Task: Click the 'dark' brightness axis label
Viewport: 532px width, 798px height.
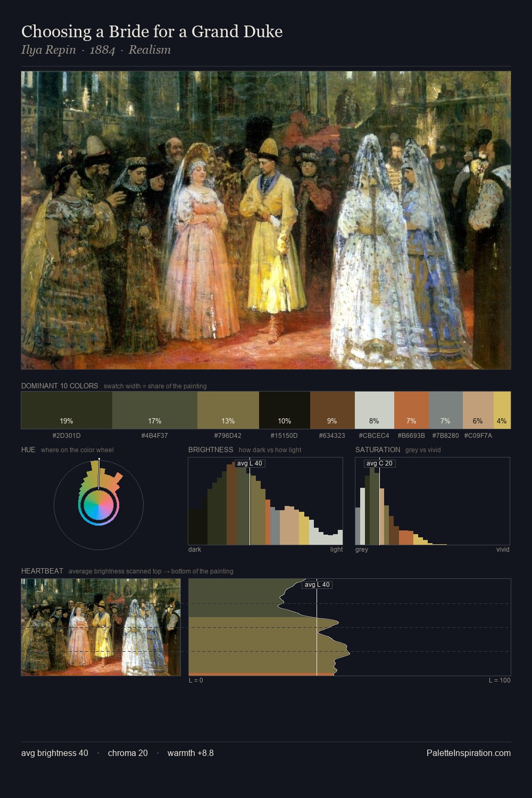Action: (195, 550)
